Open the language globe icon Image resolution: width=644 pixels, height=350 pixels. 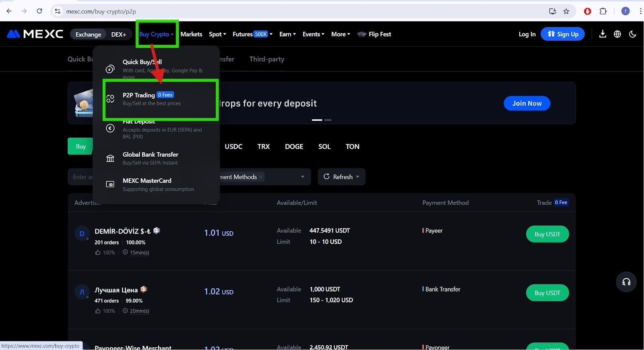click(617, 34)
